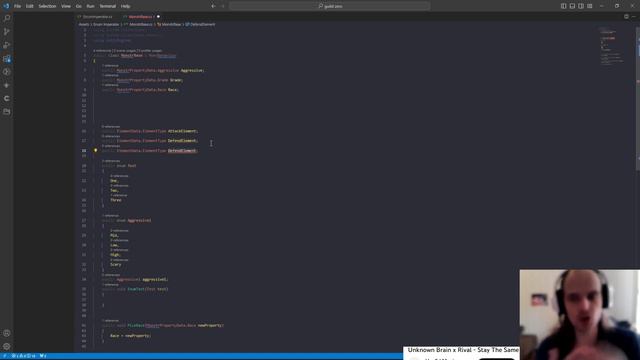Open the Terminal menu
This screenshot has height=360, width=640.
(x=108, y=6)
